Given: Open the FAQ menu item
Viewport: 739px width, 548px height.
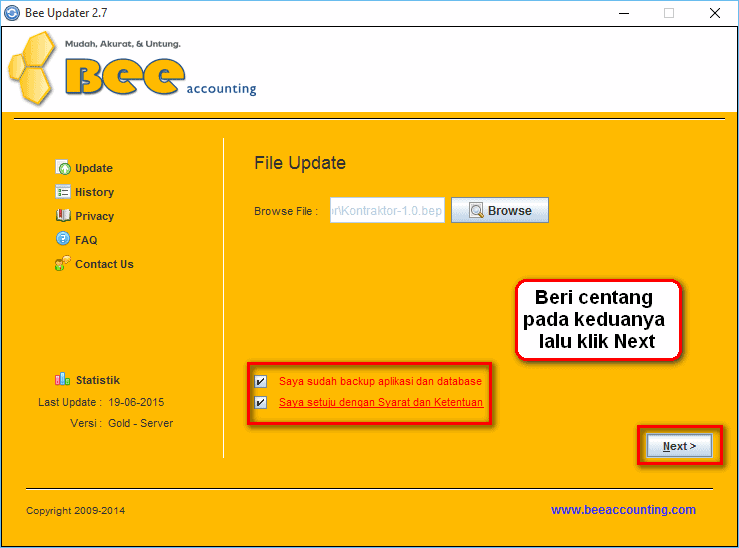Looking at the screenshot, I should click(x=86, y=240).
